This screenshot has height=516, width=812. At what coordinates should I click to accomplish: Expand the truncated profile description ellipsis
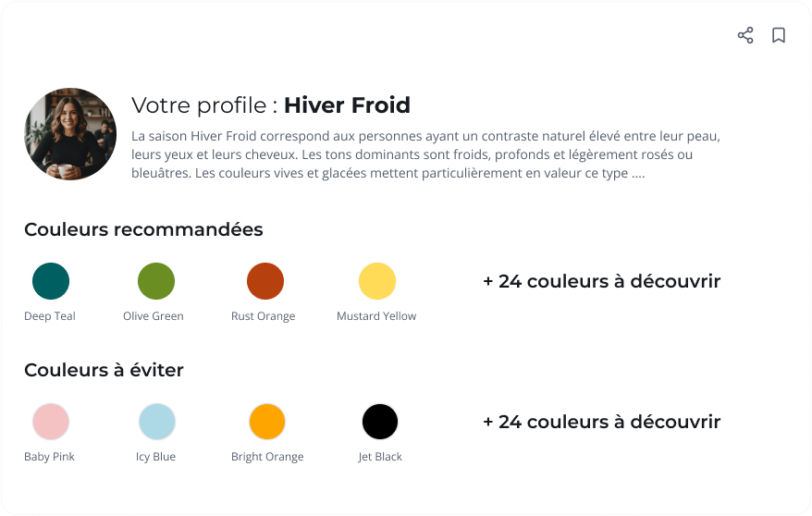[638, 174]
